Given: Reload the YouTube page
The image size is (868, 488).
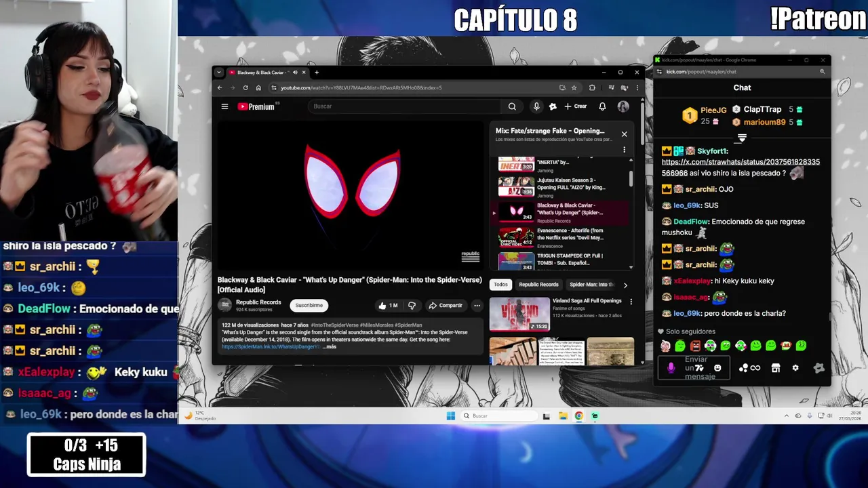Looking at the screenshot, I should click(x=245, y=87).
